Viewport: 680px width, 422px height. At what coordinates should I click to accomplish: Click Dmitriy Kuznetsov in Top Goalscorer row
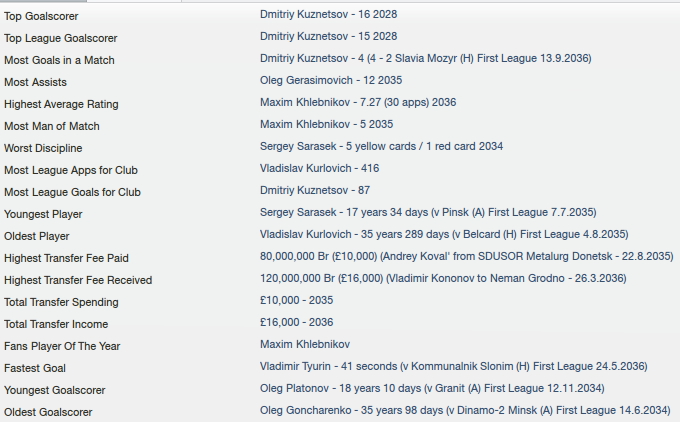pos(304,14)
